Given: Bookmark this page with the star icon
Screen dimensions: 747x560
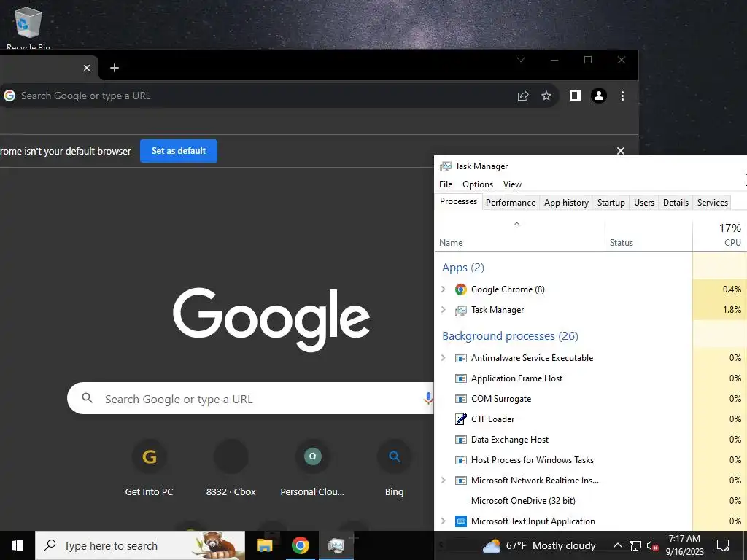Looking at the screenshot, I should point(546,96).
